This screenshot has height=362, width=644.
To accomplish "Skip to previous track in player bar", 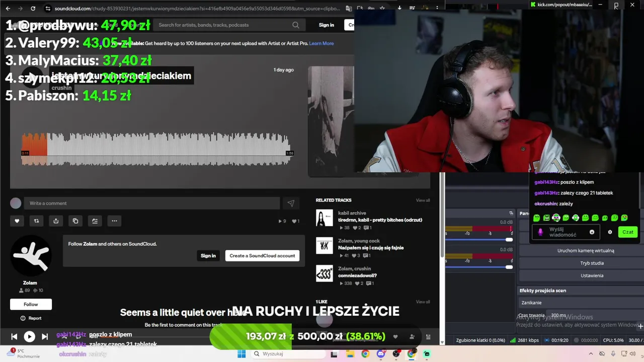I will coord(14,337).
